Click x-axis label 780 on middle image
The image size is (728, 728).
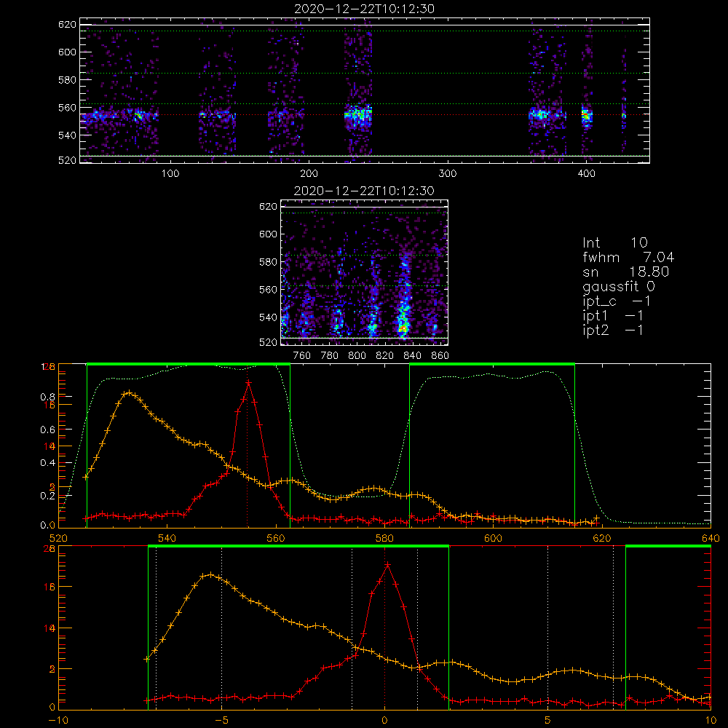330,356
